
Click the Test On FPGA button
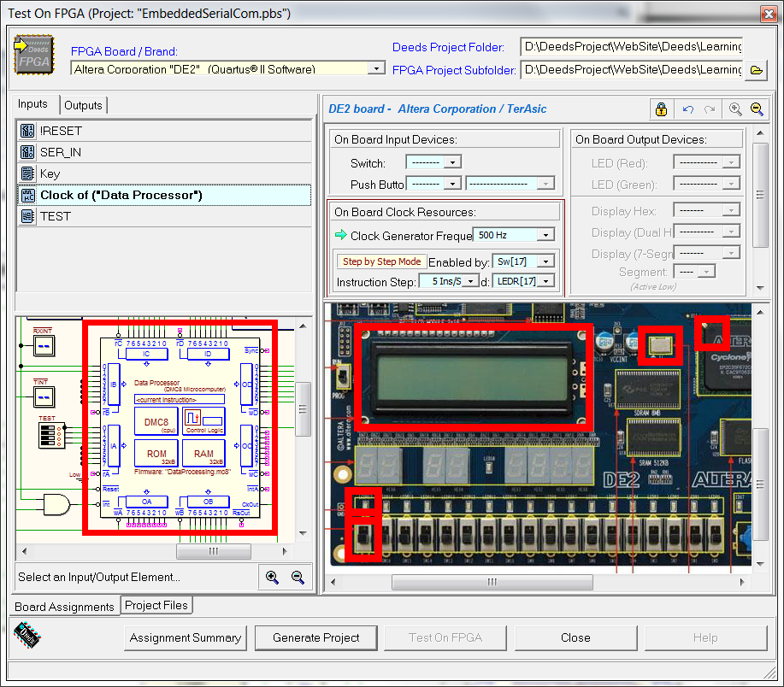click(445, 637)
